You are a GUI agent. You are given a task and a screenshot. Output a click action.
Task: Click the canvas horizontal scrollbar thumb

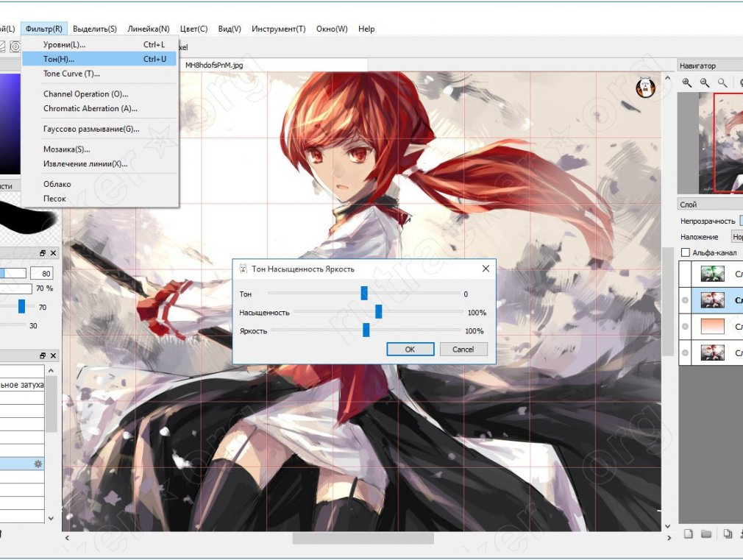363,538
